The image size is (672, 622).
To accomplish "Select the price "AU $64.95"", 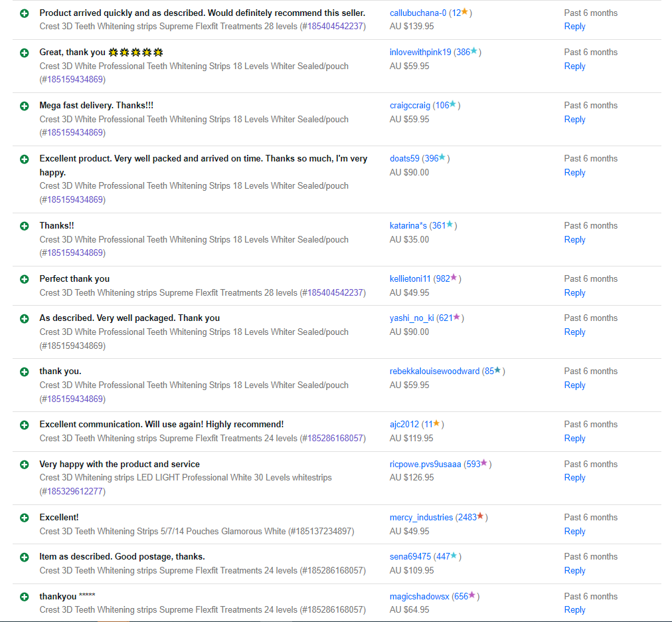I will pyautogui.click(x=409, y=610).
